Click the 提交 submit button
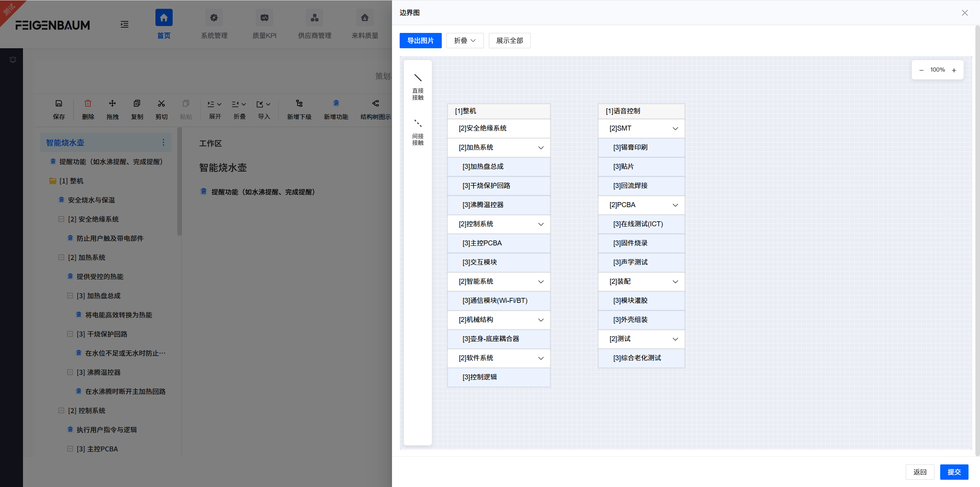 point(954,472)
